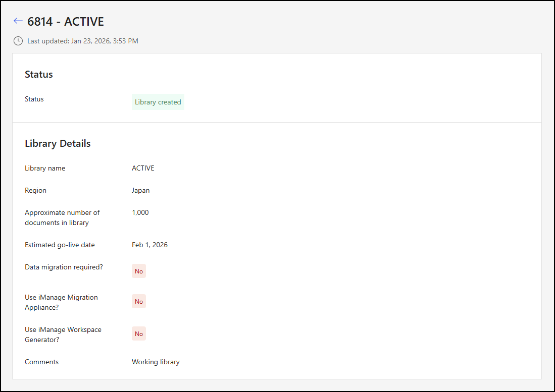555x392 pixels.
Task: Click the 'No' badge for Workspace Generator
Action: click(138, 333)
